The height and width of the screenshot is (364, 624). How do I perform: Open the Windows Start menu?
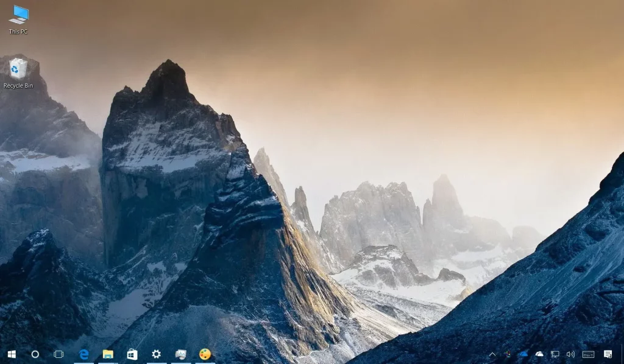click(12, 354)
